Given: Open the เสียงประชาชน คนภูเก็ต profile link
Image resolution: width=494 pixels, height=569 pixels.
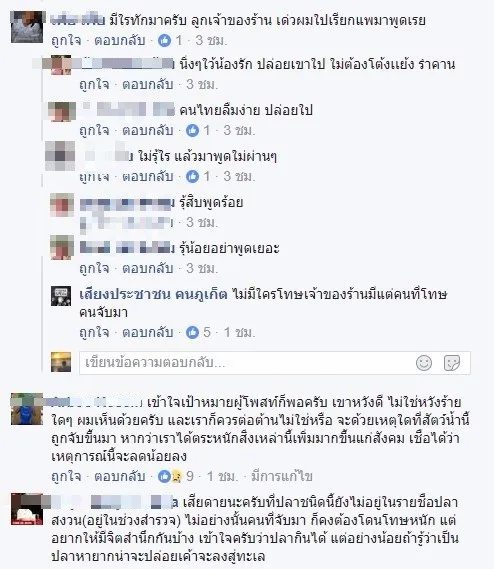Looking at the screenshot, I should tap(153, 294).
